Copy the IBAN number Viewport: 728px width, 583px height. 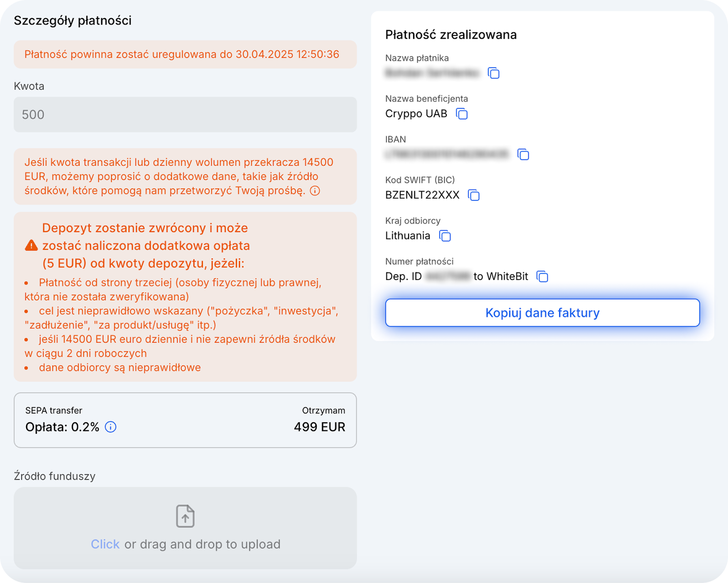[523, 155]
